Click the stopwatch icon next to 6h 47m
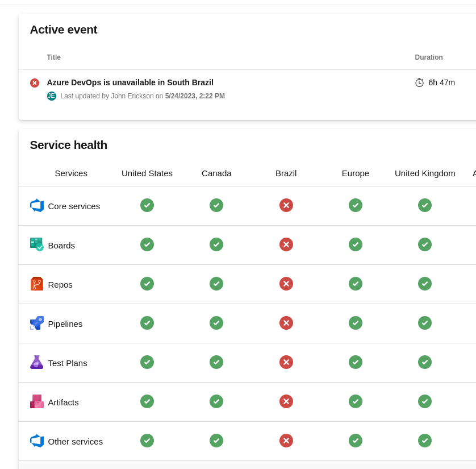Screen dimensions: 476x469 coord(419,82)
